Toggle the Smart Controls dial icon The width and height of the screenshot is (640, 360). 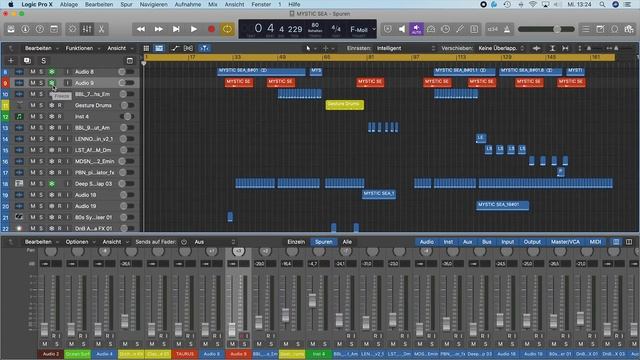(72, 29)
